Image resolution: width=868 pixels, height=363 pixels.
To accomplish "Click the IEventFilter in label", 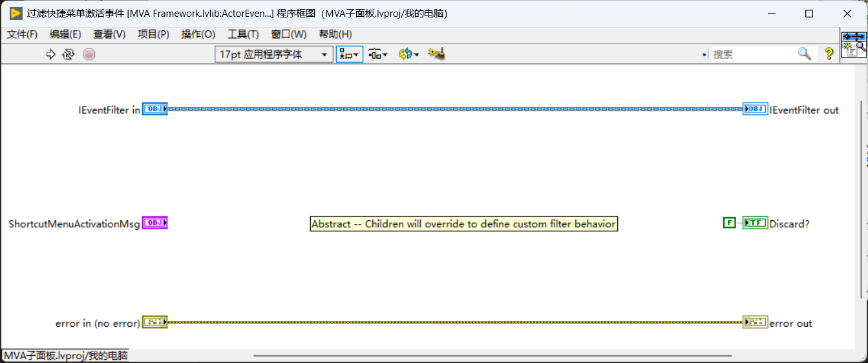I will (x=109, y=110).
